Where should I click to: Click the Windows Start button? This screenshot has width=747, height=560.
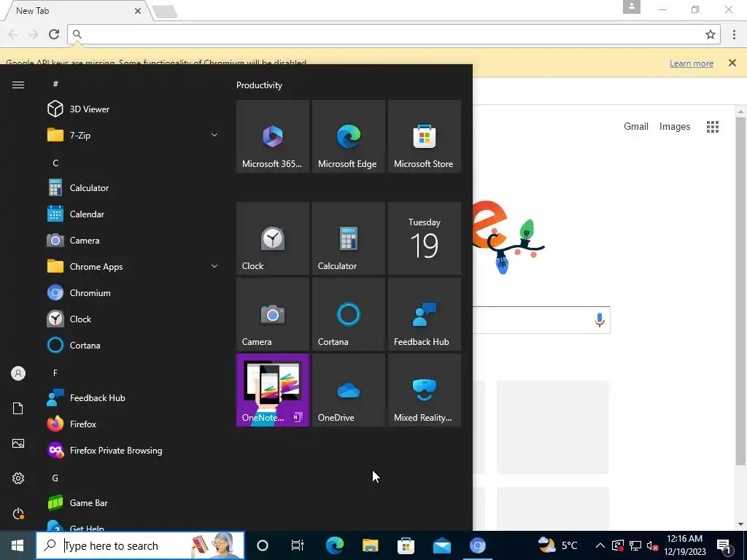click(18, 545)
